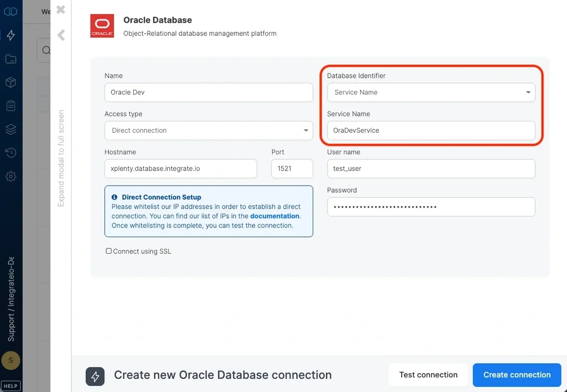Screen dimensions: 567x392
Task: Click the HELP badge at bottom left
Action: click(x=10, y=385)
